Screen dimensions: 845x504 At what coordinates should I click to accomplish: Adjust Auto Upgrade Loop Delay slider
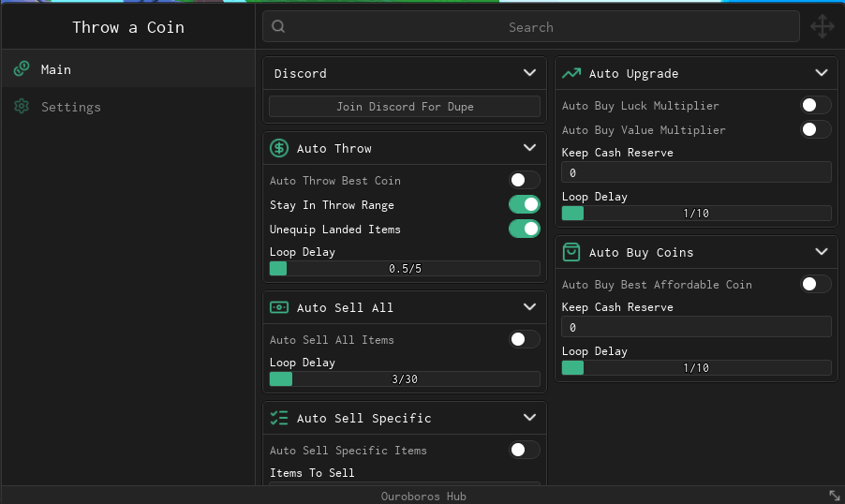696,214
